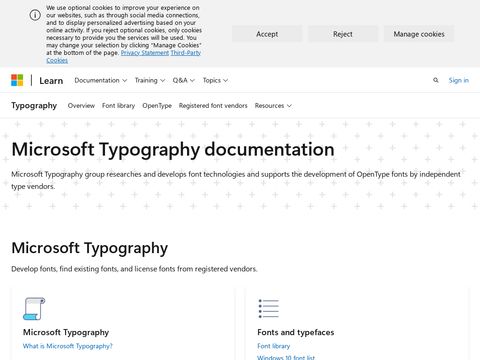Open the search magnifier icon
The width and height of the screenshot is (480, 360).
coord(436,80)
